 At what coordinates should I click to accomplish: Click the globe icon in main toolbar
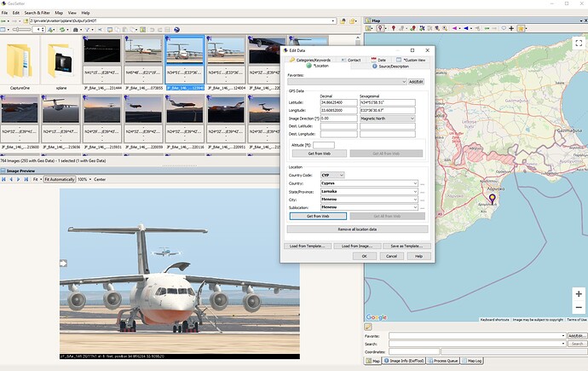[177, 29]
